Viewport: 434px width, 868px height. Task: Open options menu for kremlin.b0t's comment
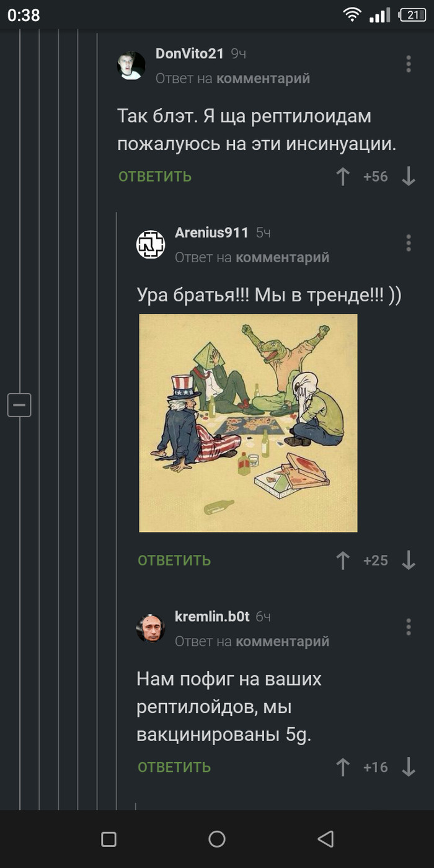point(408,627)
